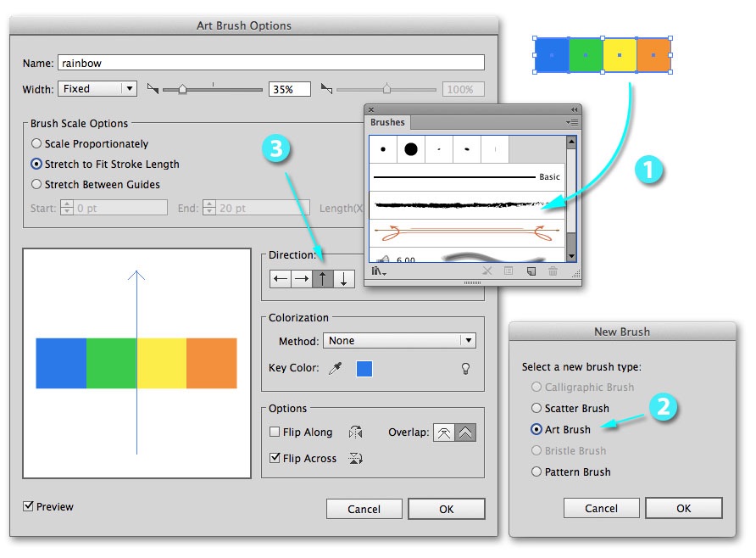Cancel the New Brush dialog

(x=601, y=508)
